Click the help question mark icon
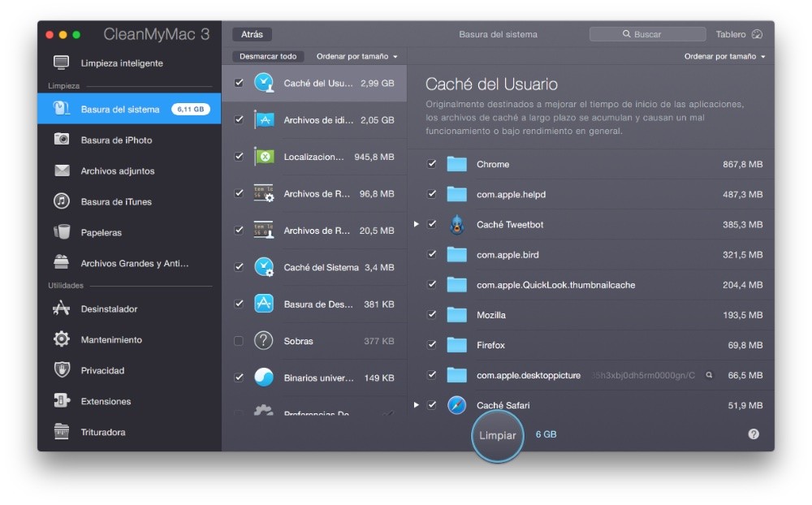 754,434
